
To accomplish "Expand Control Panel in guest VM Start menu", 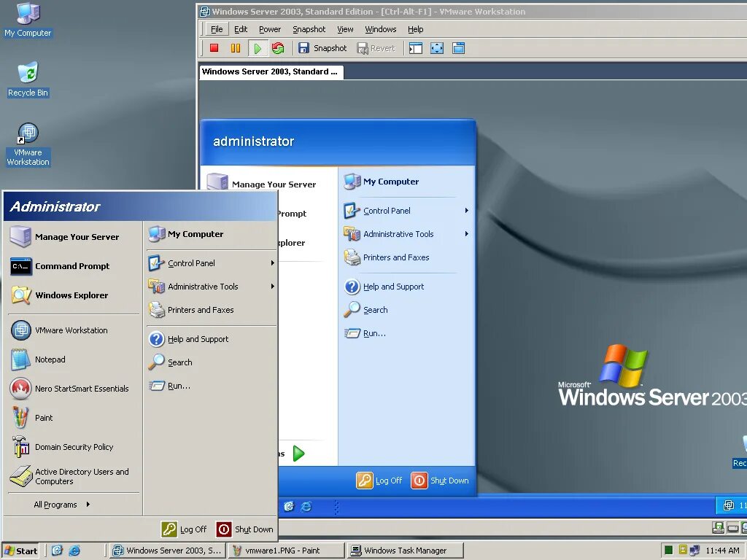I will click(406, 211).
